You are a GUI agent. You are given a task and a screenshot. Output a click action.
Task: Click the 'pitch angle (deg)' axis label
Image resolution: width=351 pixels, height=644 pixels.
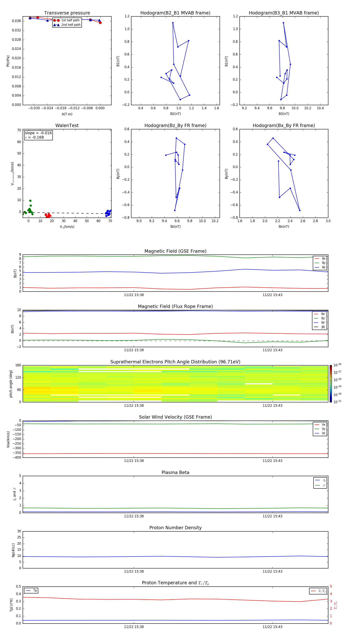pos(11,384)
